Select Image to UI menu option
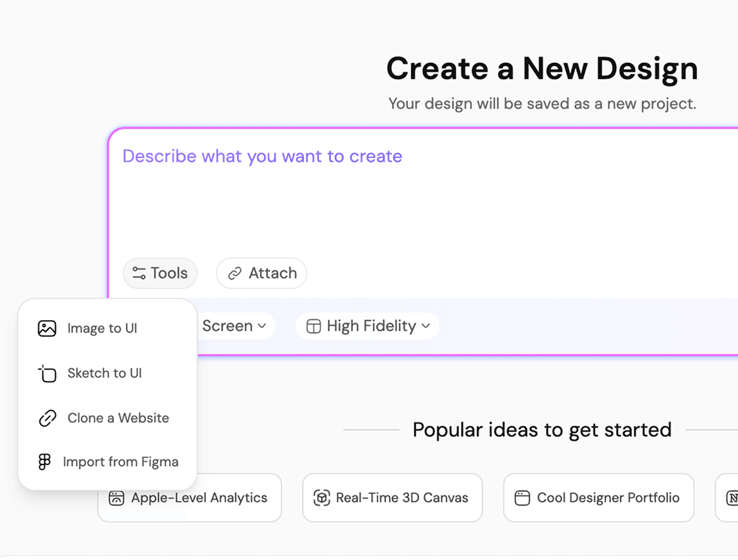The height and width of the screenshot is (560, 738). (x=102, y=328)
